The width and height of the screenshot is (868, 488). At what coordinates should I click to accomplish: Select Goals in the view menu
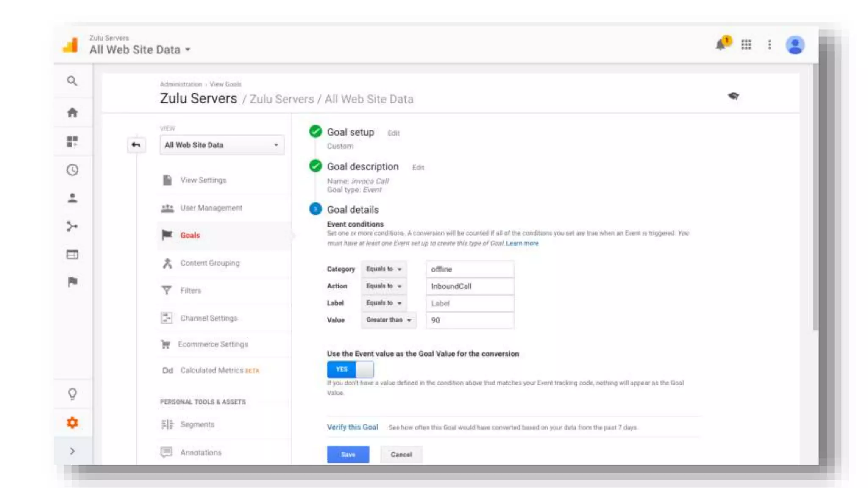pyautogui.click(x=190, y=235)
